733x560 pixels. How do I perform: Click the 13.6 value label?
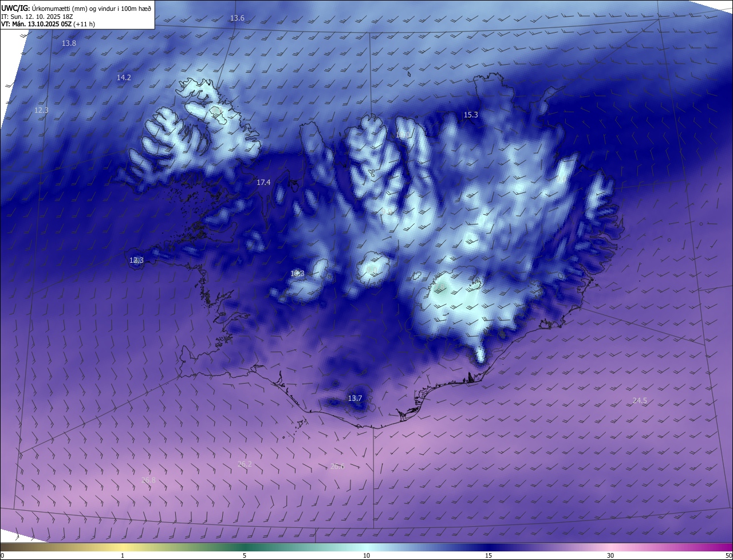pyautogui.click(x=237, y=18)
